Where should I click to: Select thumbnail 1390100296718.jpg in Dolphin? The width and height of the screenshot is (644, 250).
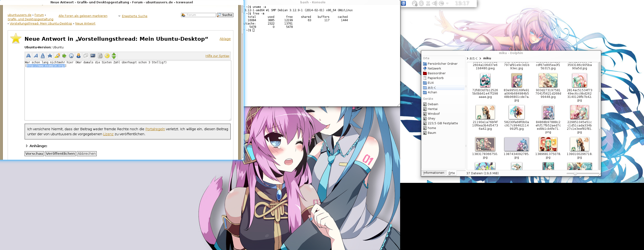[579, 144]
